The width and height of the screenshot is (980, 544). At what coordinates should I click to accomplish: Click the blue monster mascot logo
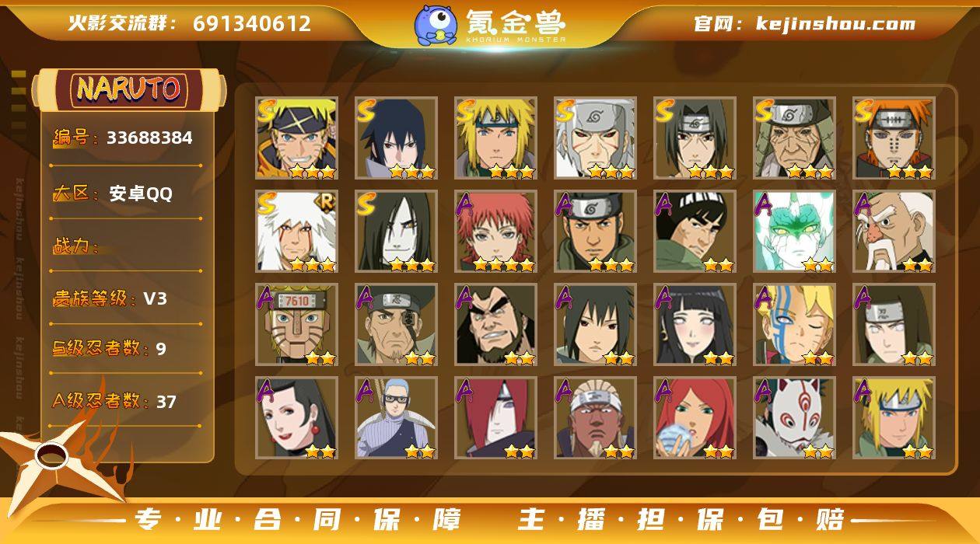435,24
